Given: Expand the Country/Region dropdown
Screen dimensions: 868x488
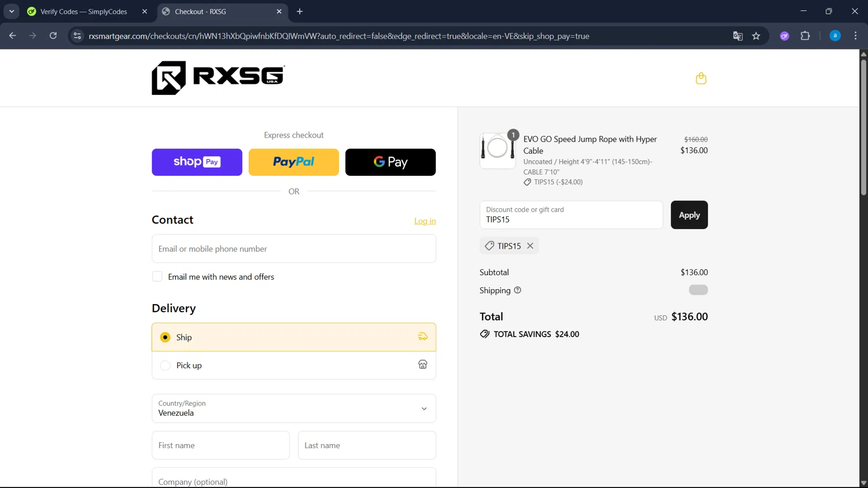Looking at the screenshot, I should (x=294, y=408).
